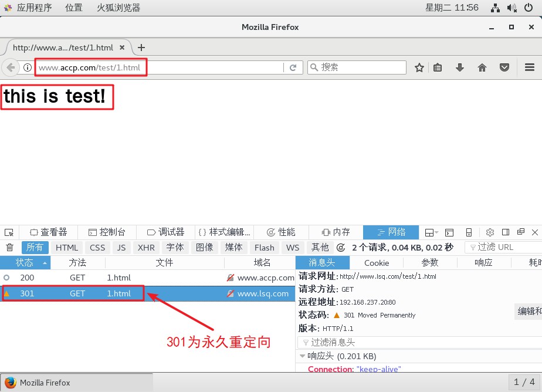Click the address bar URL field
Screen dimensions: 542x392
coord(159,67)
